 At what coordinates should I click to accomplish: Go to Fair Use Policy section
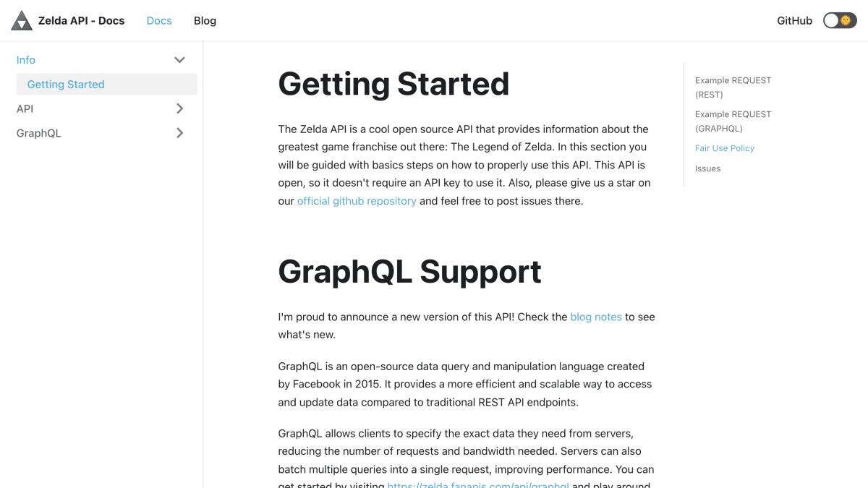(725, 148)
